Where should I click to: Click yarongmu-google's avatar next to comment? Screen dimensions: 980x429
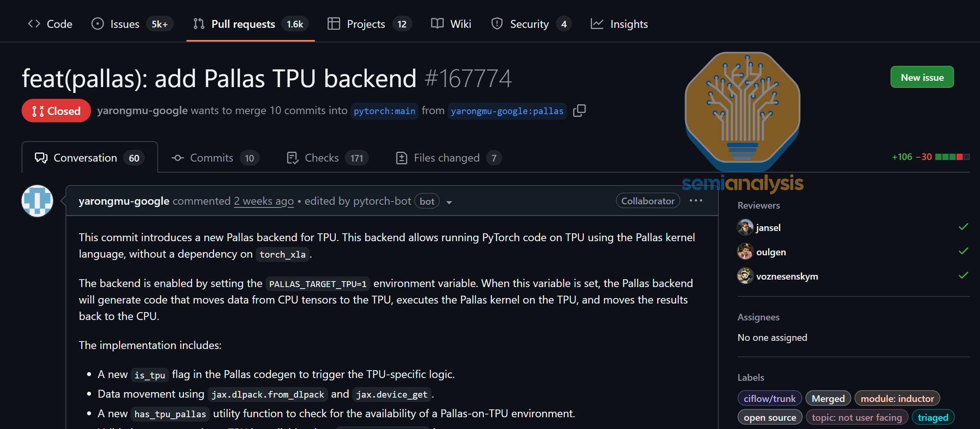point(37,201)
